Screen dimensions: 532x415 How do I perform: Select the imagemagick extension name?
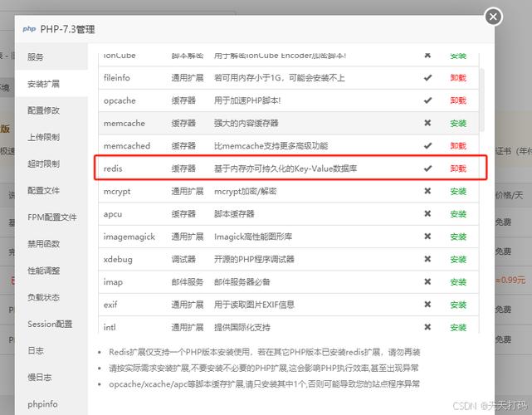(129, 237)
